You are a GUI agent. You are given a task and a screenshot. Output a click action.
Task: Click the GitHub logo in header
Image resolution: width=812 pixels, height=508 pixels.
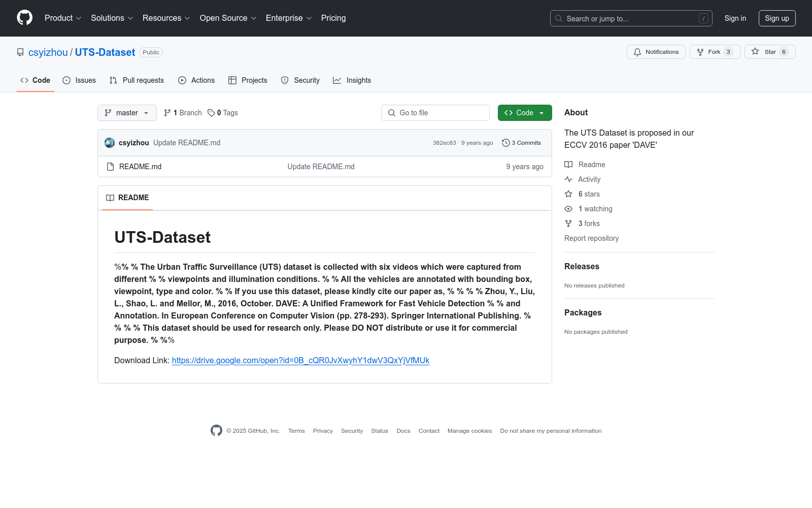(x=24, y=18)
